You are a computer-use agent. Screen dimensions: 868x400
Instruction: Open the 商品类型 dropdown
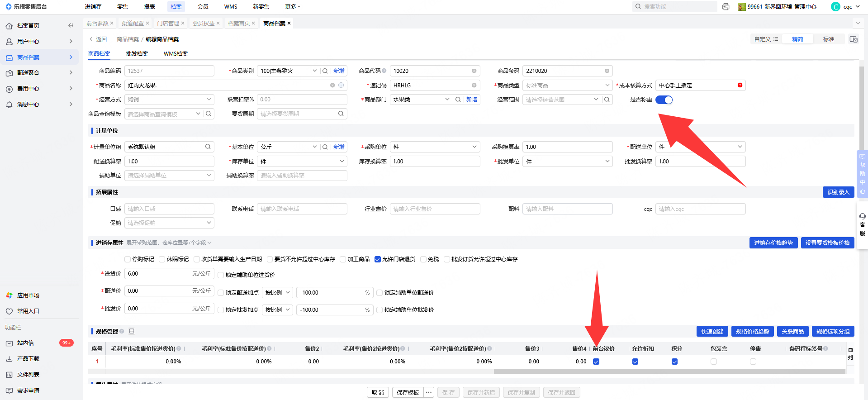point(567,85)
